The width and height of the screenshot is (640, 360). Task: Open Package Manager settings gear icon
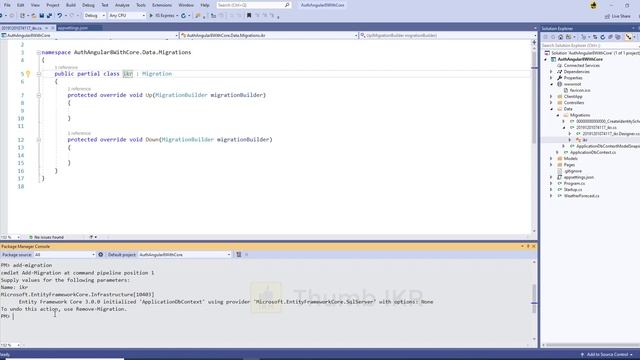click(x=101, y=255)
